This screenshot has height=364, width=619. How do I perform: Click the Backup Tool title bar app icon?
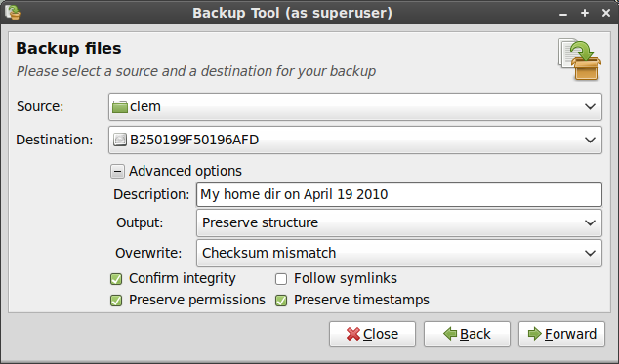(13, 13)
